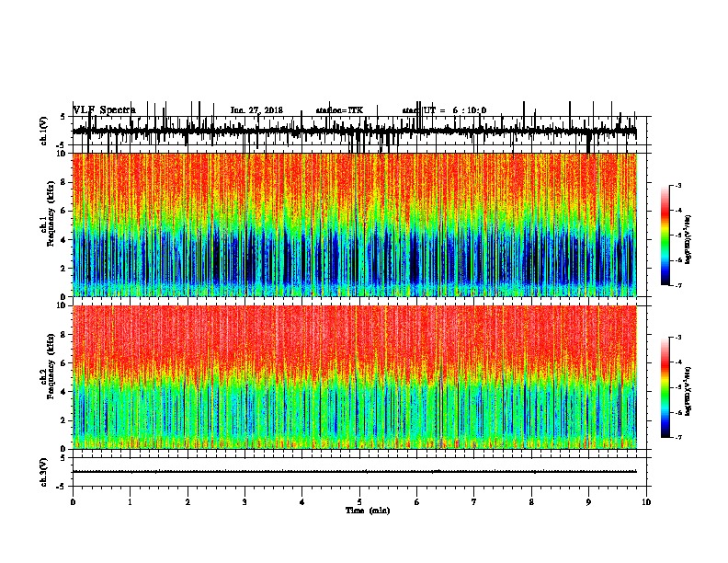The image size is (728, 563).
Task: Click time axis tick label 0
Action: (73, 502)
